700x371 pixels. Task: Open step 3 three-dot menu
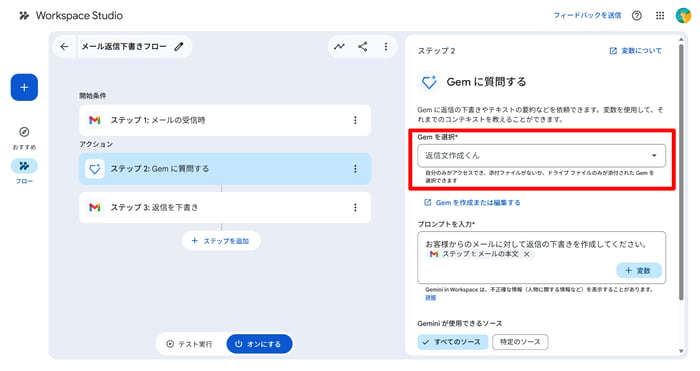click(x=355, y=208)
